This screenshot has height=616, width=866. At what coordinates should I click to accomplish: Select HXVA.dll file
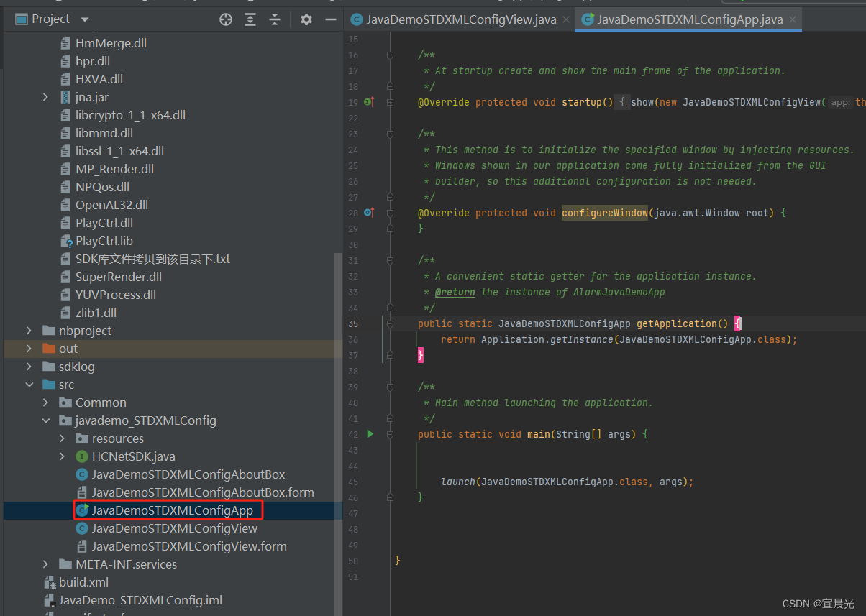(99, 79)
